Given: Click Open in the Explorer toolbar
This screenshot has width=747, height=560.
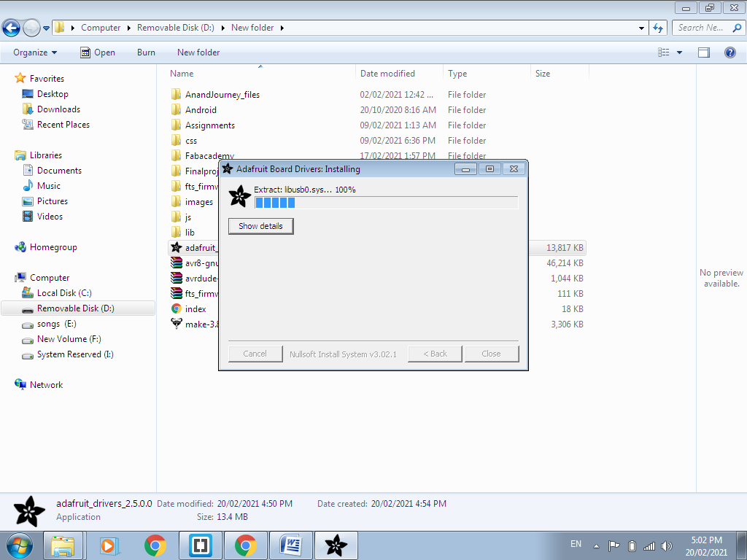Looking at the screenshot, I should (x=98, y=52).
